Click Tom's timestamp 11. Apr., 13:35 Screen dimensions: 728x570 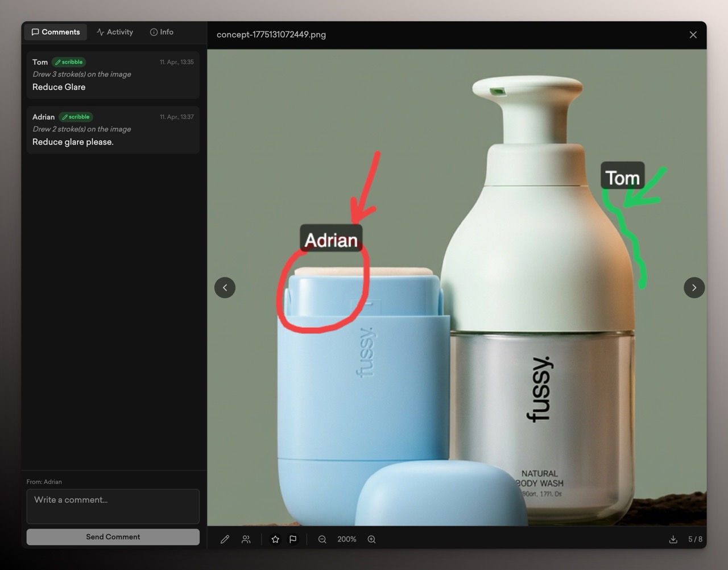176,62
